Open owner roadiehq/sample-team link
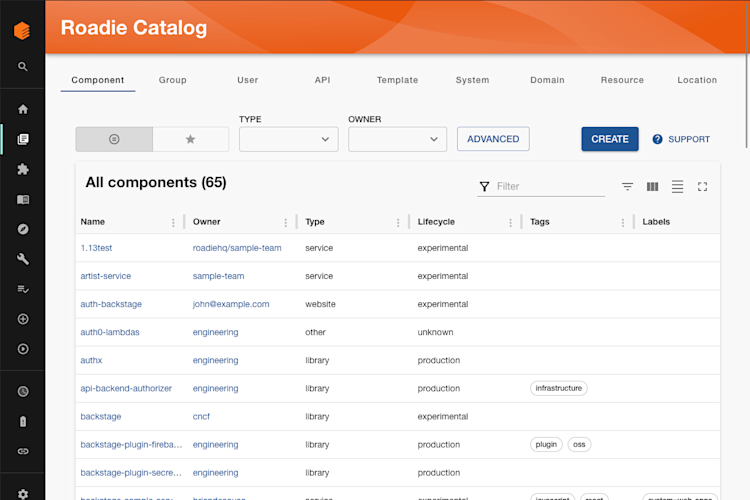 click(x=237, y=248)
